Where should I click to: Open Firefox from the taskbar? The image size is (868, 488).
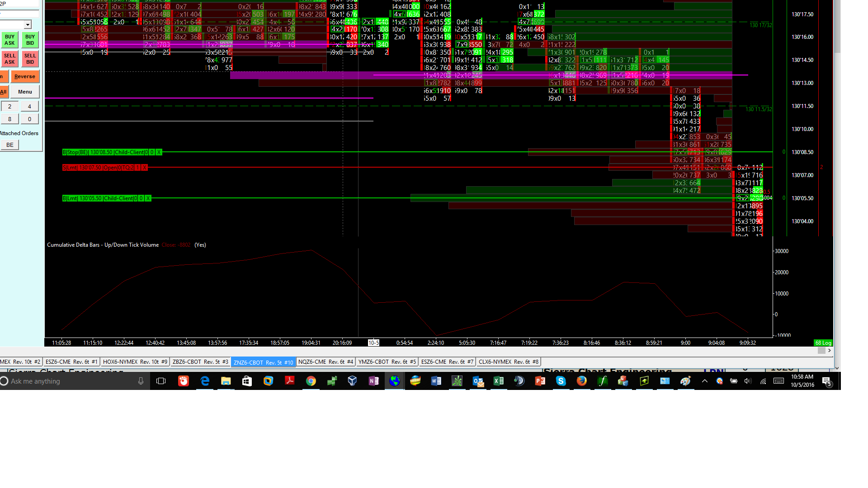(581, 381)
